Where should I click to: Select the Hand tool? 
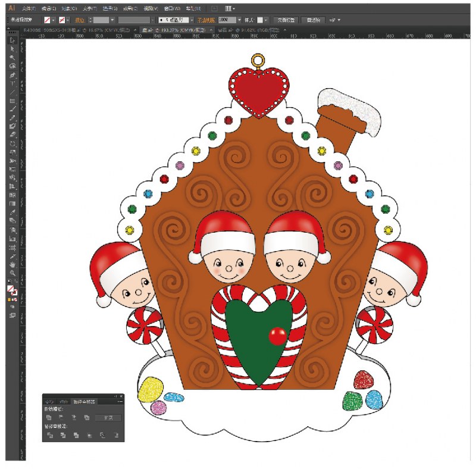(12, 265)
